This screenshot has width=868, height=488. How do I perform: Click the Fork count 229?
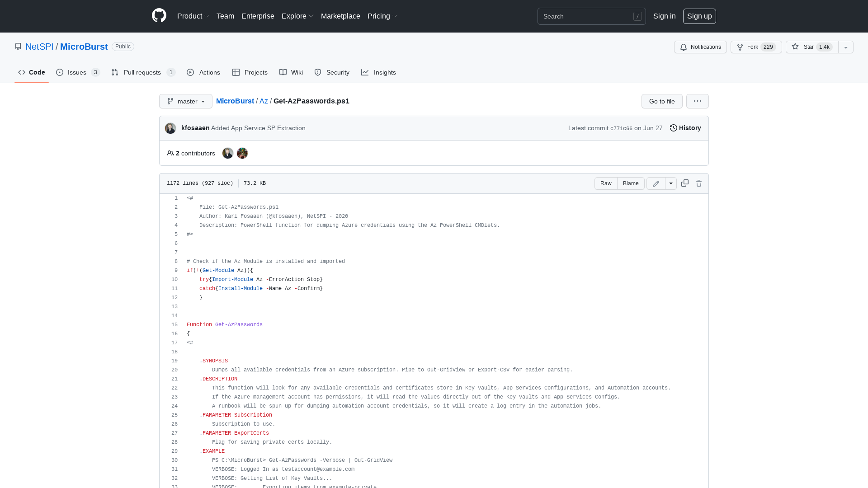[x=768, y=47]
